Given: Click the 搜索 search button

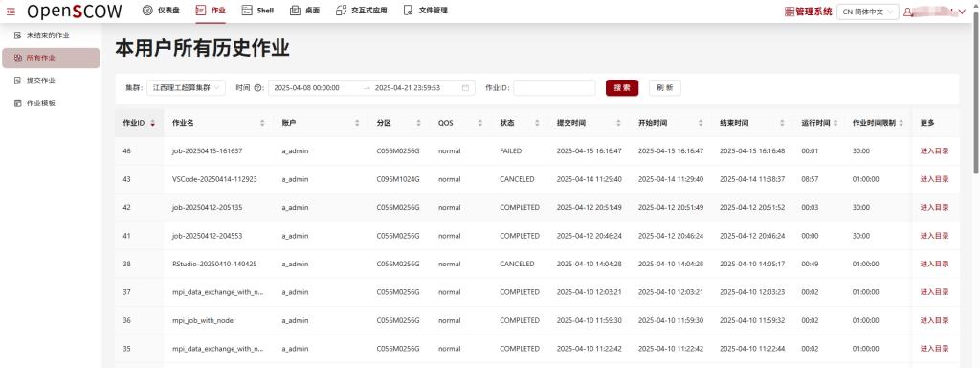Looking at the screenshot, I should pyautogui.click(x=622, y=88).
